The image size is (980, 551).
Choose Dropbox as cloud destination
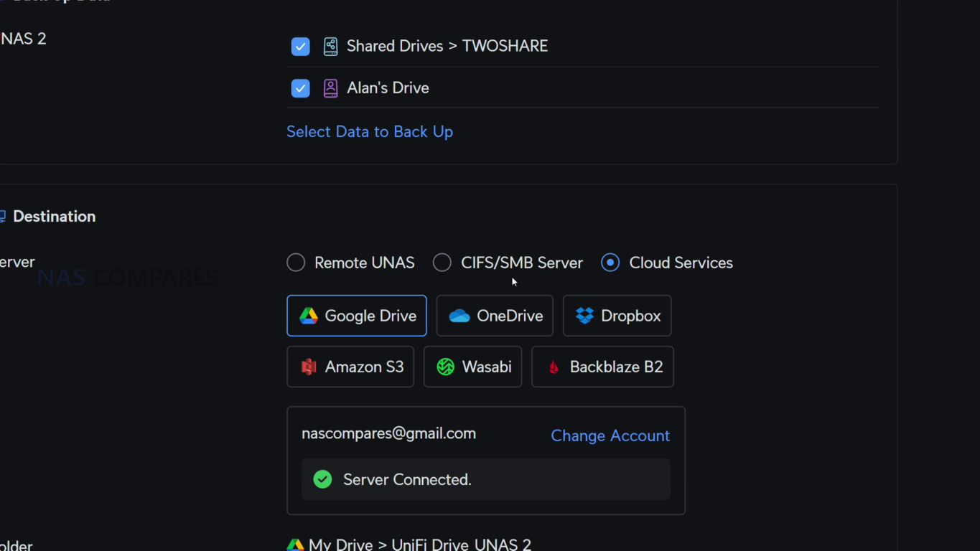[x=617, y=316]
